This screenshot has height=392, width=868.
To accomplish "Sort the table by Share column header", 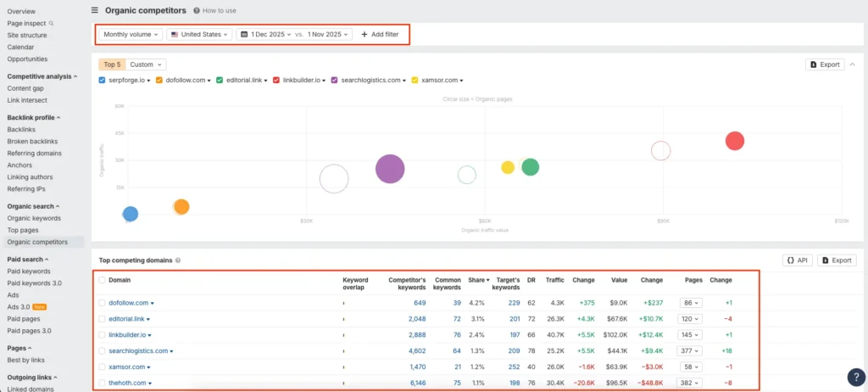I will point(477,280).
